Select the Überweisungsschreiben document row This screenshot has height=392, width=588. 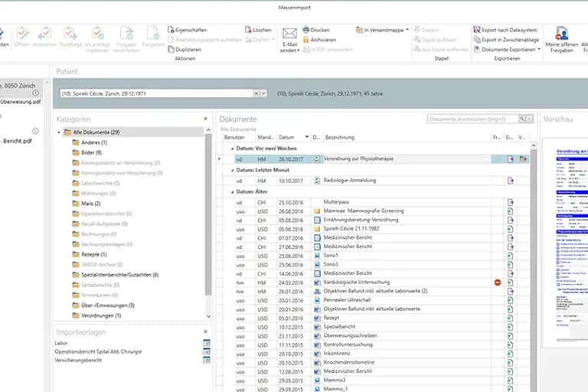(x=375, y=336)
